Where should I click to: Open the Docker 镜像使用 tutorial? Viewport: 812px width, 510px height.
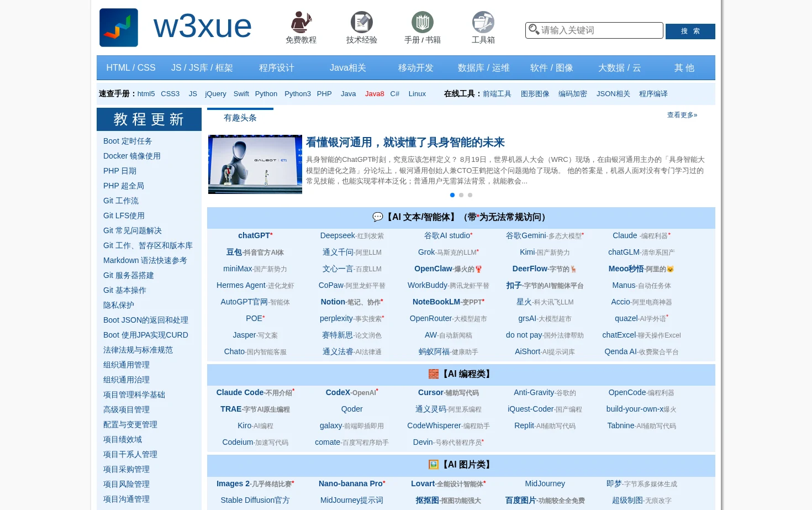click(x=132, y=156)
